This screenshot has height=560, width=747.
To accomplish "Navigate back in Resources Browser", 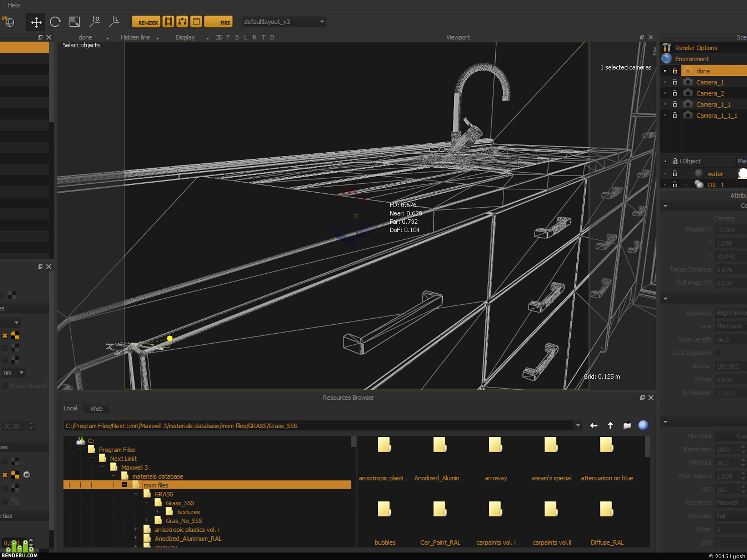I will click(593, 426).
